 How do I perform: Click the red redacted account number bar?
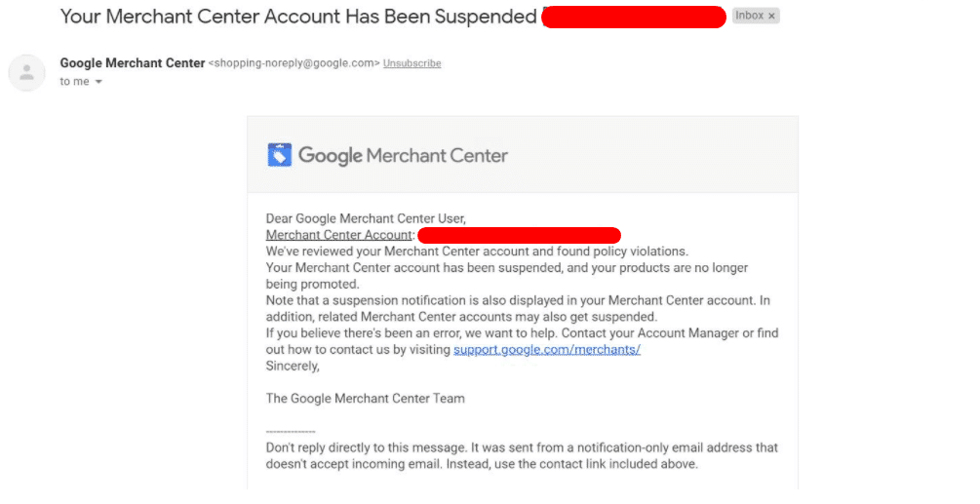[x=519, y=235]
